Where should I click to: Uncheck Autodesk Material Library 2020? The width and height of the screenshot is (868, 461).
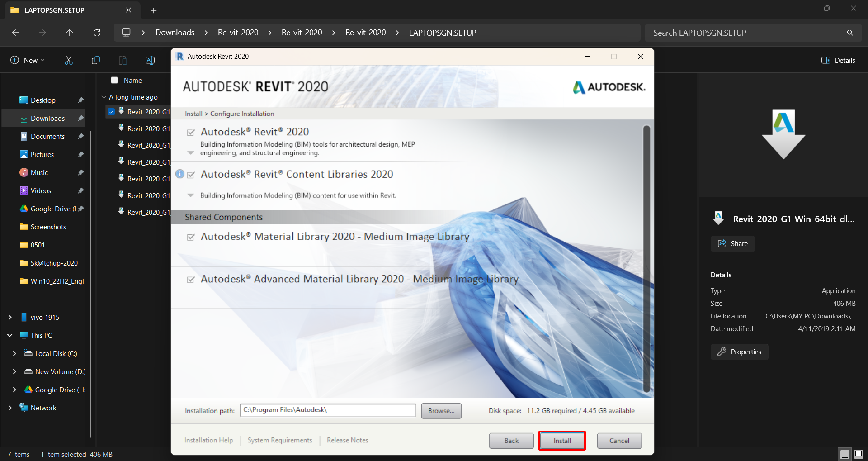(190, 237)
